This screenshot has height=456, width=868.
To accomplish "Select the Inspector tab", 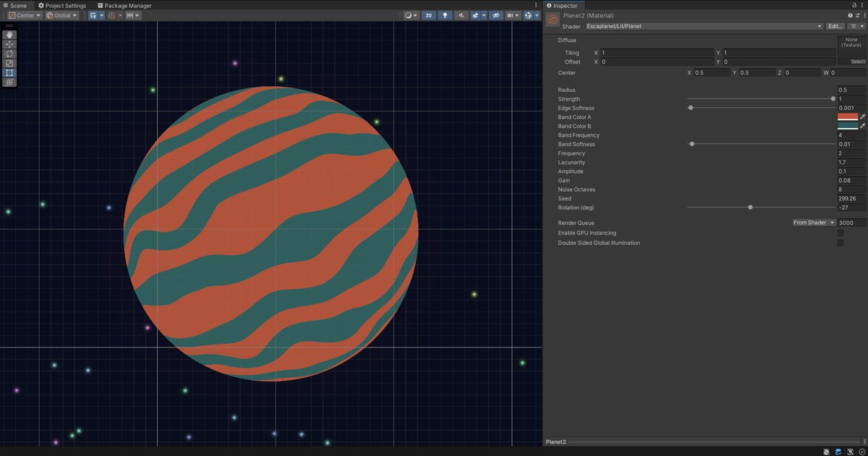I will 562,5.
